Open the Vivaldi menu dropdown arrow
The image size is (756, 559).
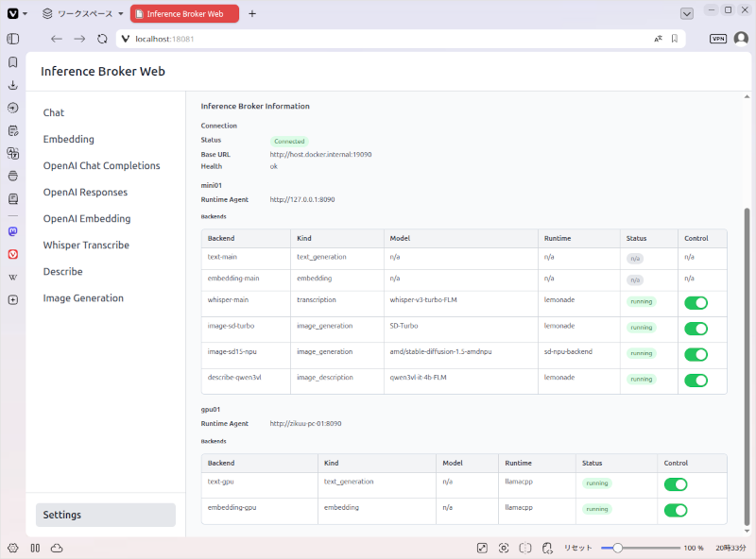tap(26, 13)
